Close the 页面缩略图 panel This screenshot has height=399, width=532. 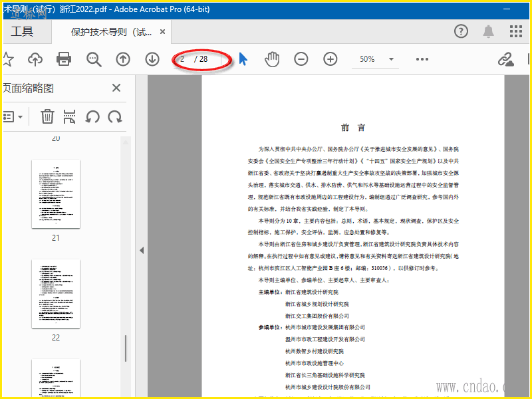pyautogui.click(x=116, y=88)
